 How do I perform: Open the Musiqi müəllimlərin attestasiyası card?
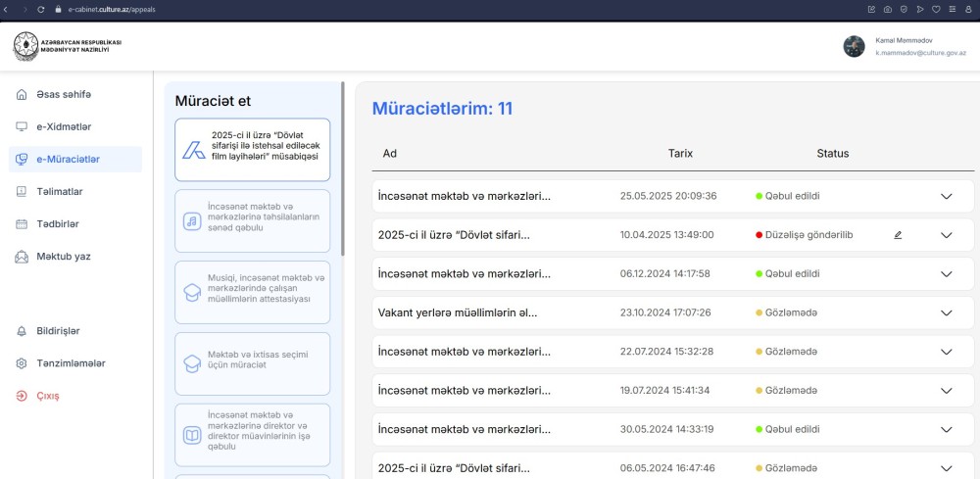coord(252,292)
